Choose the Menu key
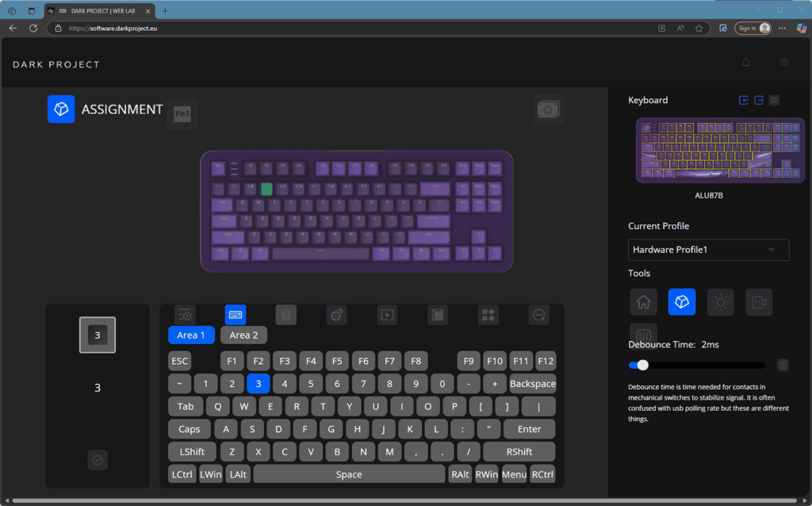This screenshot has height=506, width=812. click(x=514, y=474)
